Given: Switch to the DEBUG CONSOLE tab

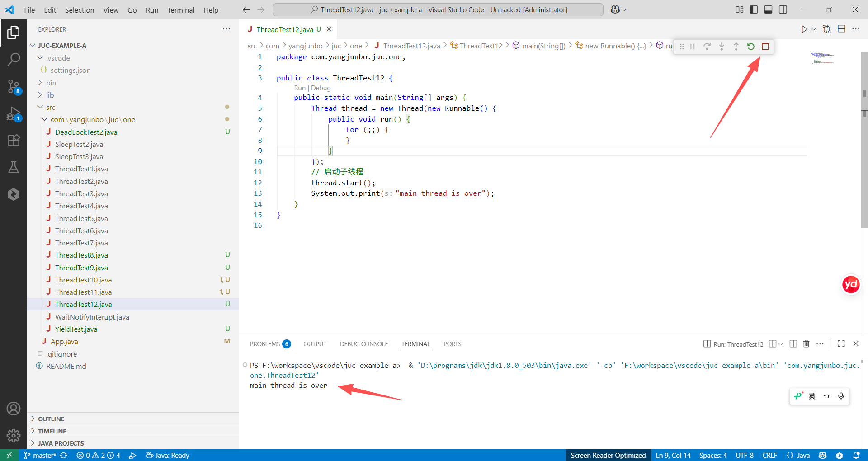Looking at the screenshot, I should pyautogui.click(x=364, y=344).
